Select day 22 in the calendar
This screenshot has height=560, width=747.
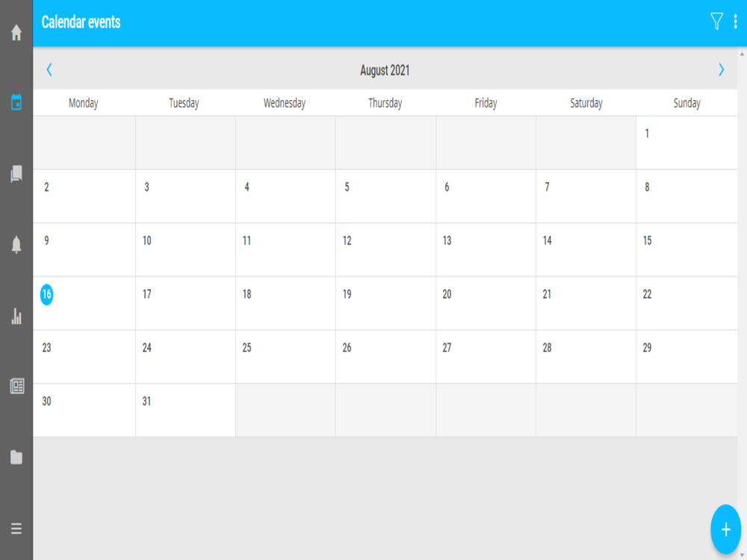point(686,303)
